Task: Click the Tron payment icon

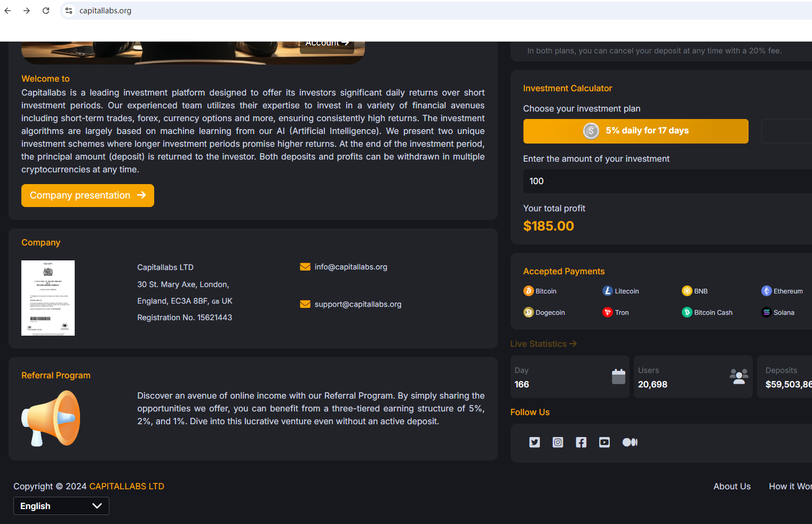Action: coord(608,312)
